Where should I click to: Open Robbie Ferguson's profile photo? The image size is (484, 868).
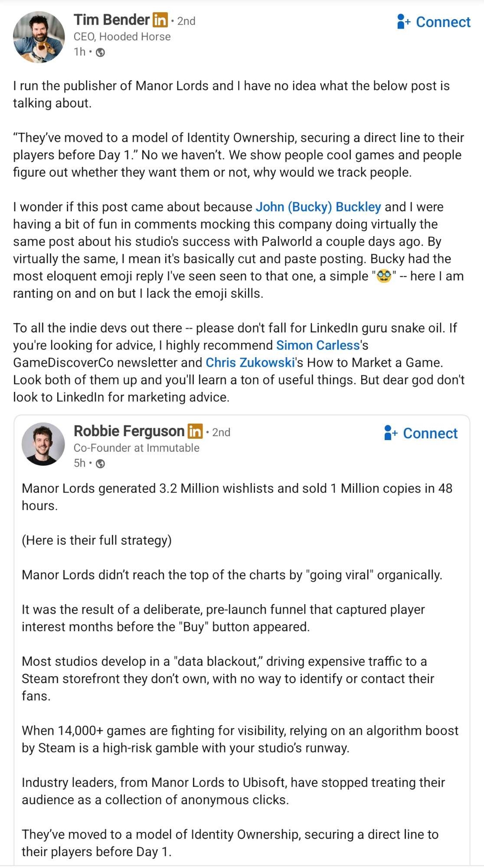(43, 444)
